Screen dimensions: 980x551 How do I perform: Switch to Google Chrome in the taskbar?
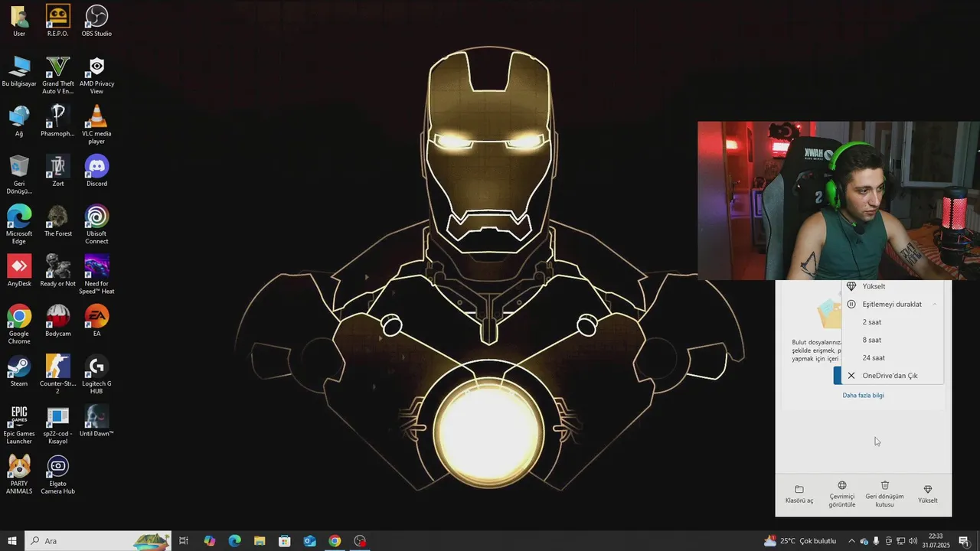(x=335, y=541)
